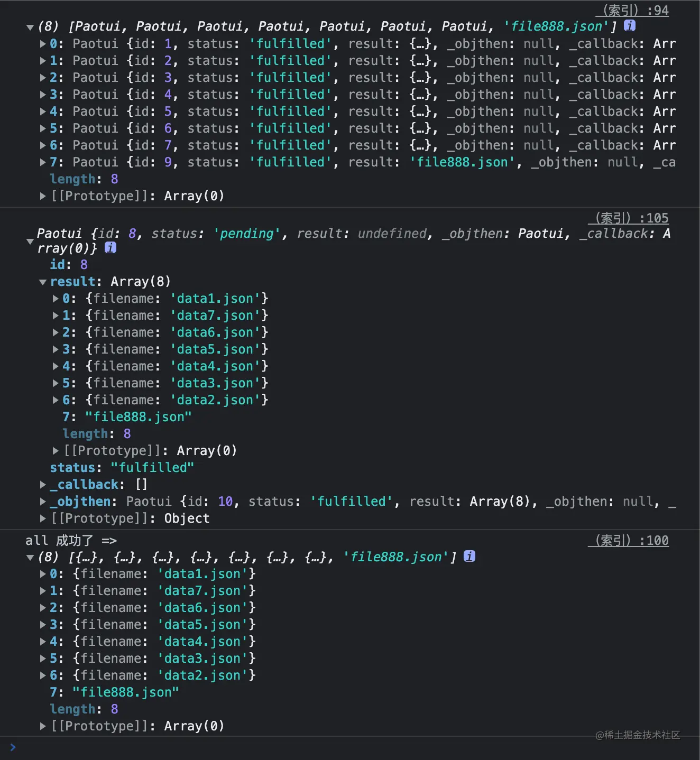Viewport: 700px width, 760px height.
Task: Expand [[Prototype]] Object of the pending Paotui
Action: click(43, 518)
